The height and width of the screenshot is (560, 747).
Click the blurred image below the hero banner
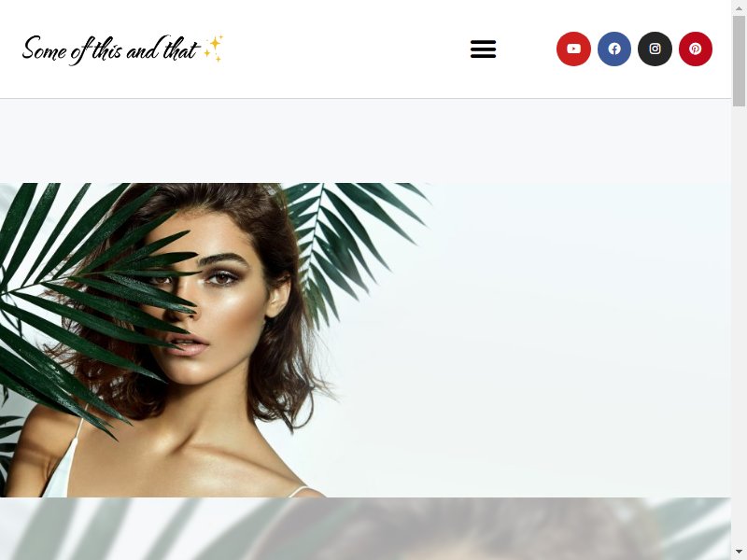[x=365, y=528]
